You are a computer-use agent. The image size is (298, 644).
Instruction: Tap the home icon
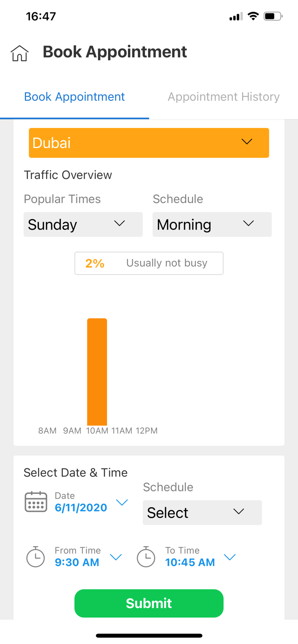pyautogui.click(x=19, y=53)
